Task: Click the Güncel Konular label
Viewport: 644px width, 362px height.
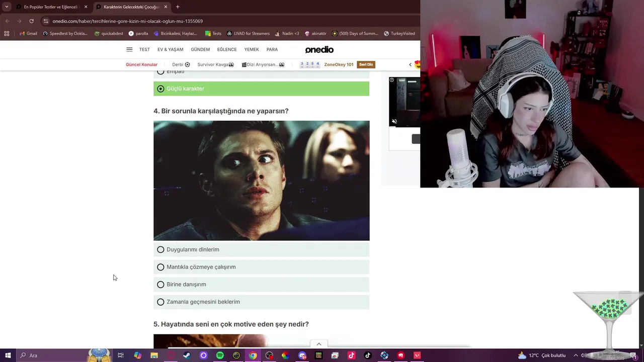Action: [141, 64]
